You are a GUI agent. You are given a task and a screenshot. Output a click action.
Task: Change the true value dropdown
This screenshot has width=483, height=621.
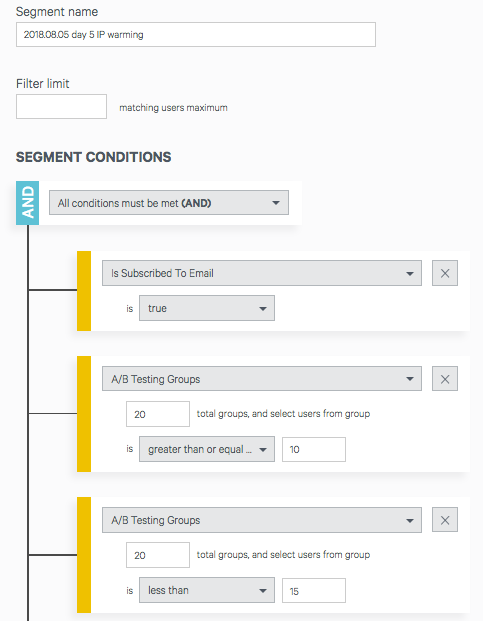coord(207,308)
